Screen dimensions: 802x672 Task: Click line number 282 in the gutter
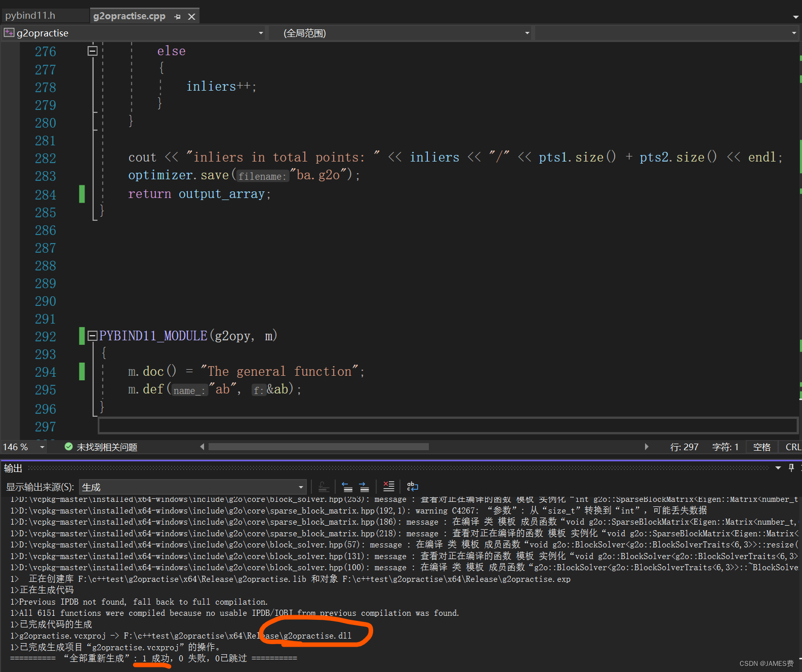(46, 159)
